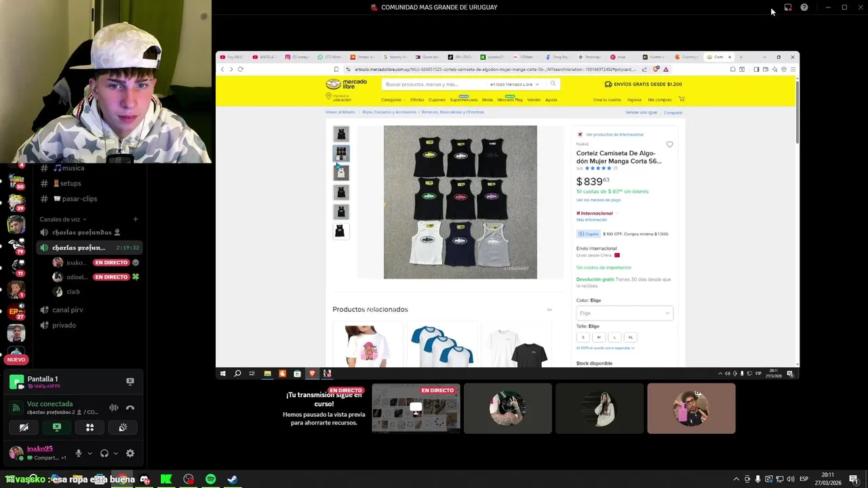Disconnect from voice with hang-up icon
This screenshot has width=868, height=488.
130,408
